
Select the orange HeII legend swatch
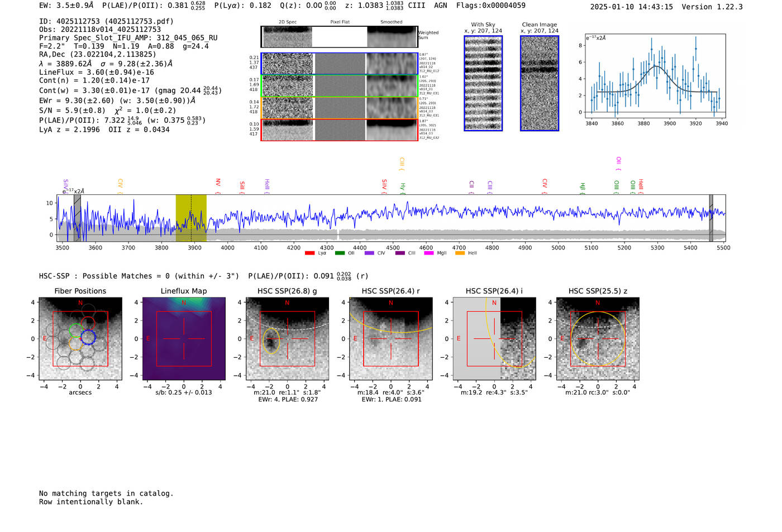point(460,253)
